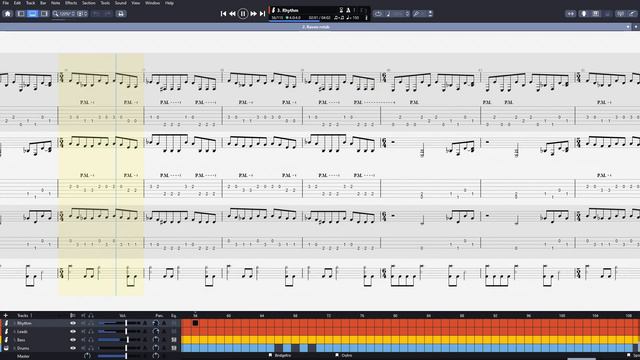The height and width of the screenshot is (360, 640).
Task: Toggle visibility of the Bass track
Action: [73, 340]
